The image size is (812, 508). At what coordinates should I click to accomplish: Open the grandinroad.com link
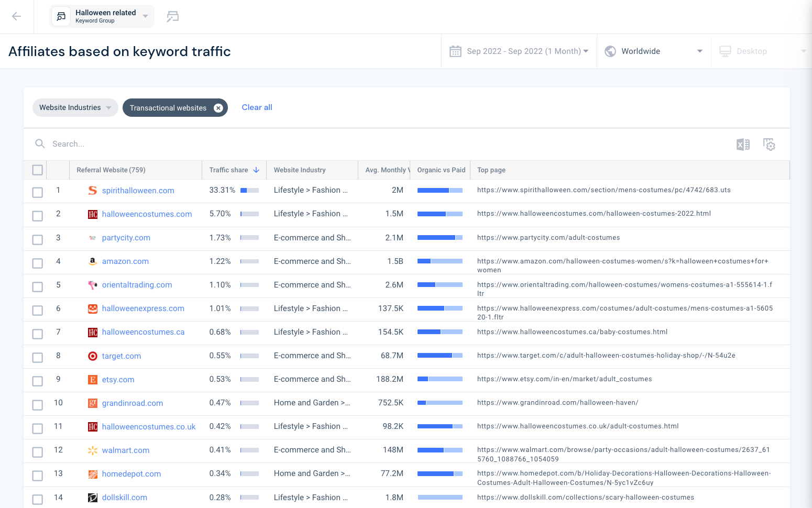tap(133, 403)
